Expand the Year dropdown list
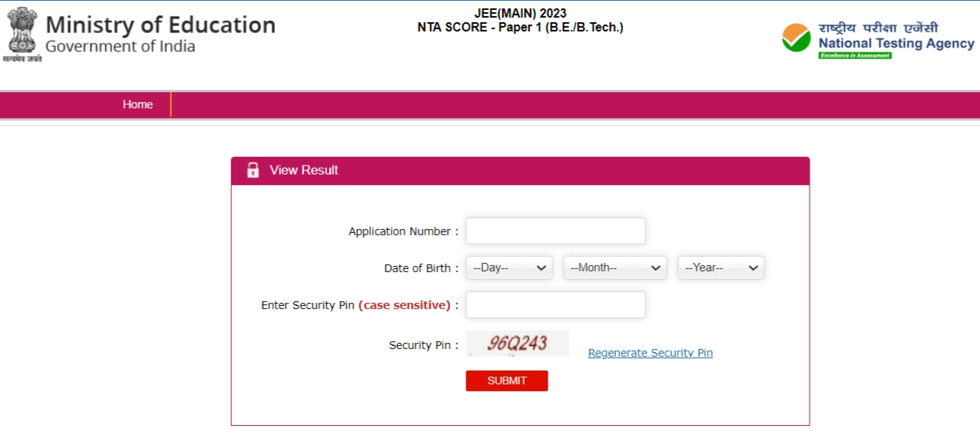 720,268
